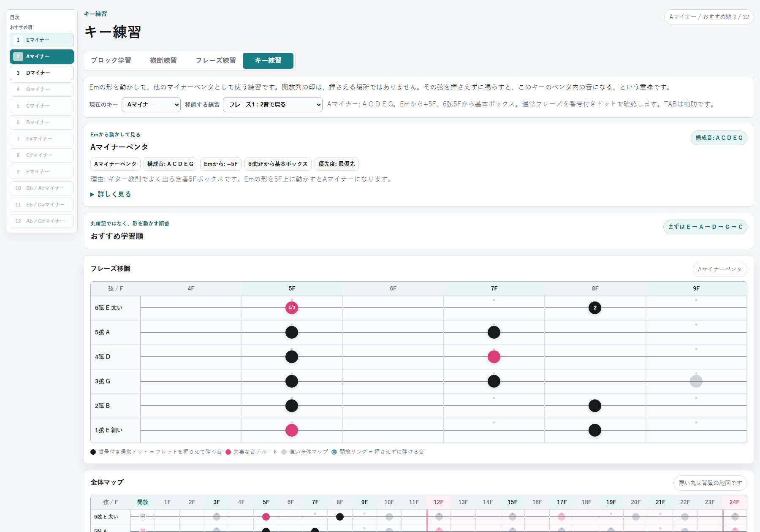Viewport: 760px width, 532px height.
Task: Click the open-string ring on 全体マップ 6弦
Action: click(143, 516)
